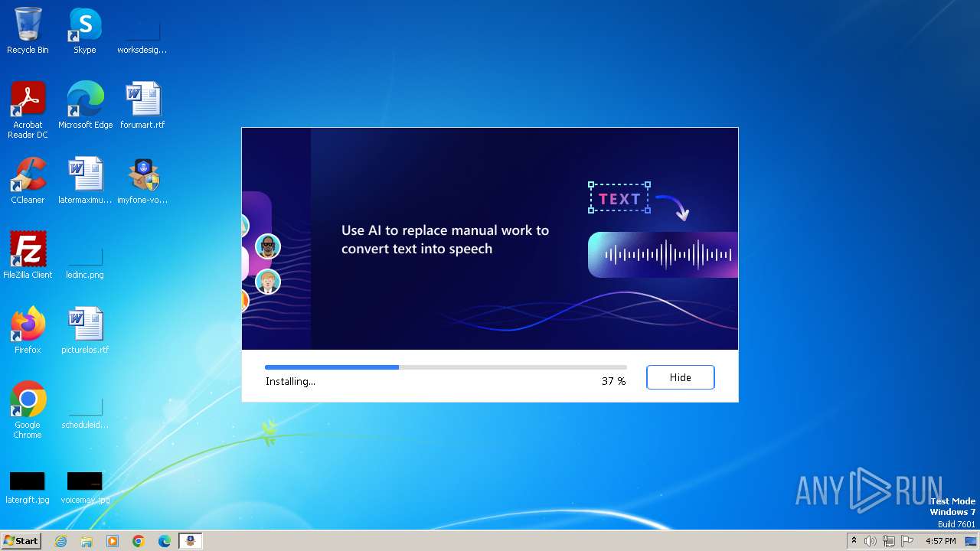The height and width of the screenshot is (551, 980).
Task: Open the latermaximu... Word document
Action: click(85, 181)
